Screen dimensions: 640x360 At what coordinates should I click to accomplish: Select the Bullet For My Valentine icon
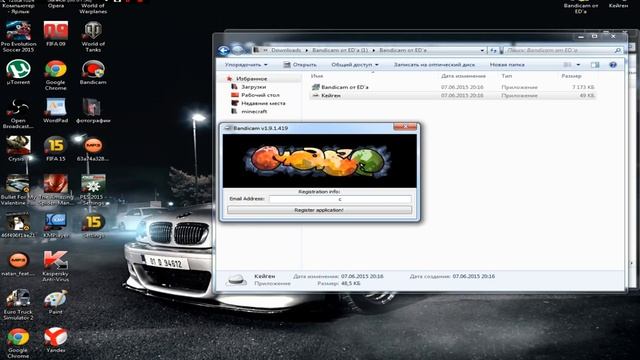tap(18, 190)
